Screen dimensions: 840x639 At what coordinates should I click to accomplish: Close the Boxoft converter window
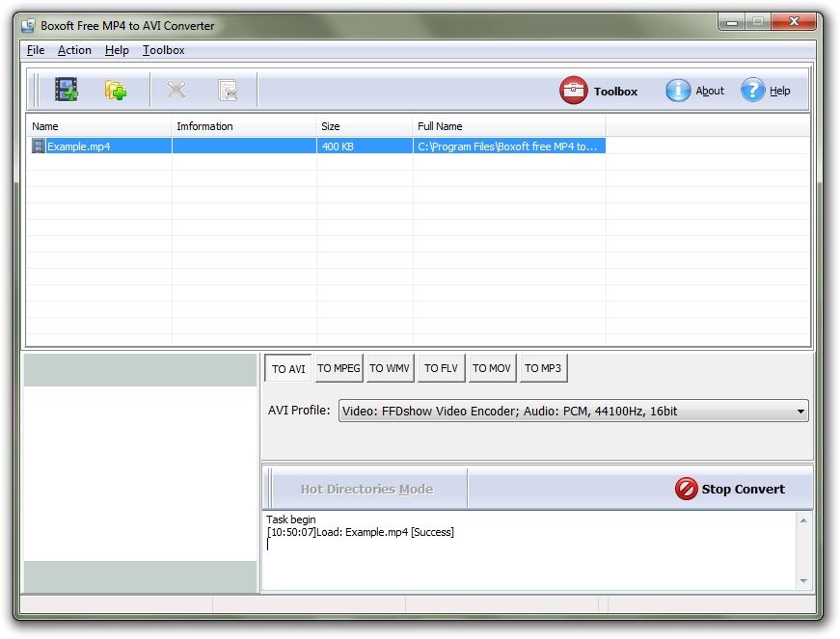[794, 21]
